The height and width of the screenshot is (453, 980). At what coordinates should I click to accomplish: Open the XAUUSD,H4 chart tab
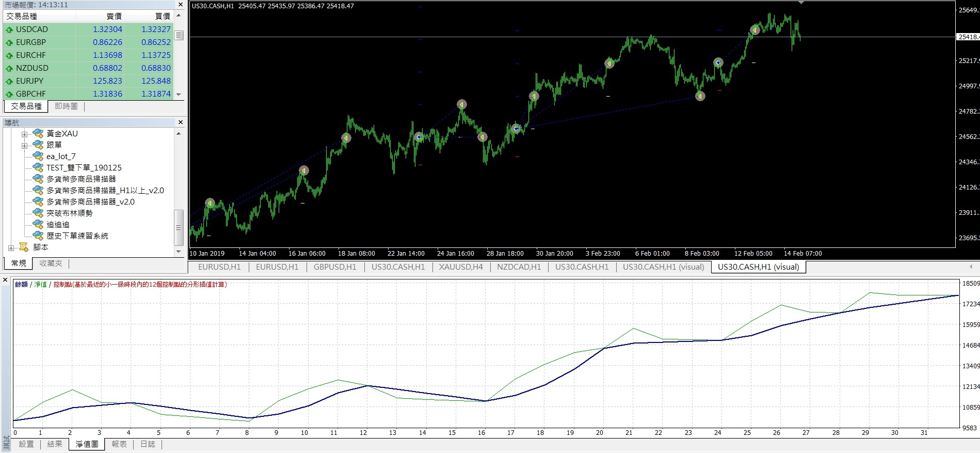coord(460,267)
